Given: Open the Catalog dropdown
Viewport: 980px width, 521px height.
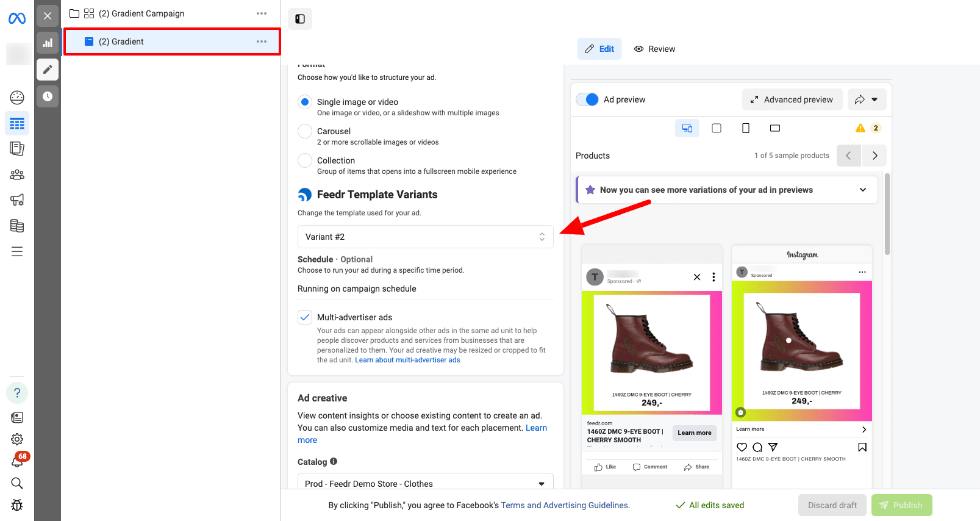Looking at the screenshot, I should 425,483.
